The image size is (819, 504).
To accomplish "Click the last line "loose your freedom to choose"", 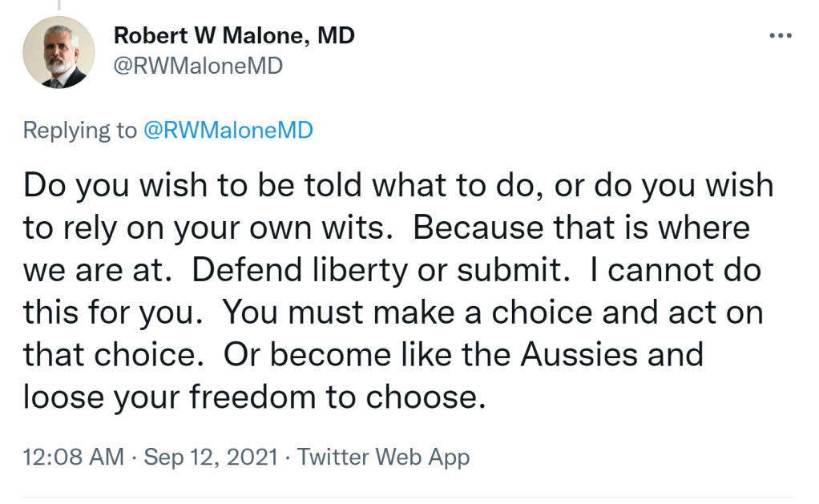I will [x=254, y=396].
